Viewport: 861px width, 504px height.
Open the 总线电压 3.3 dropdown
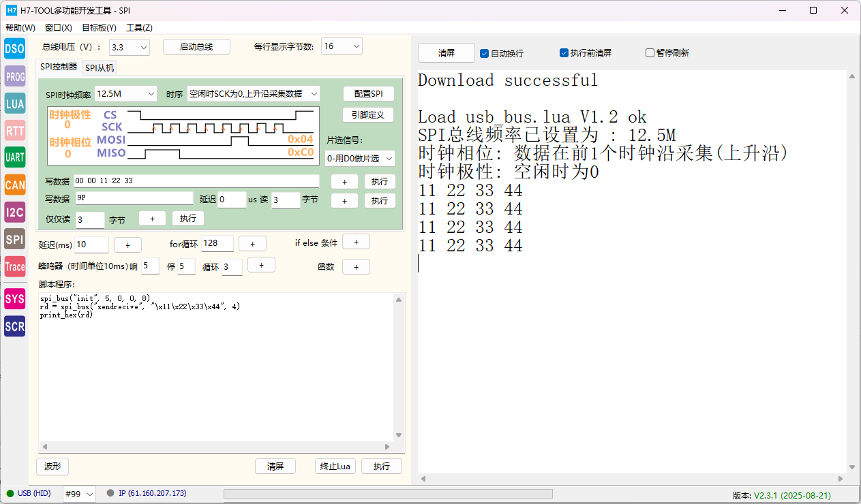(x=130, y=47)
